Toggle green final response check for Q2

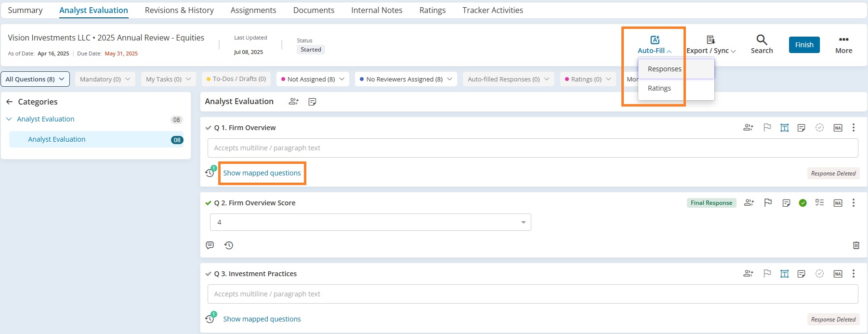click(802, 203)
